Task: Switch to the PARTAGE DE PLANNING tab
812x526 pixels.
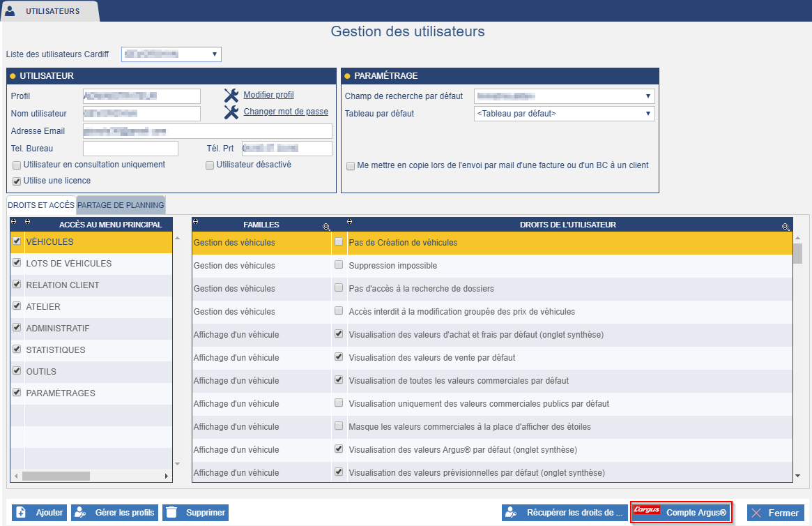Action: coord(121,205)
